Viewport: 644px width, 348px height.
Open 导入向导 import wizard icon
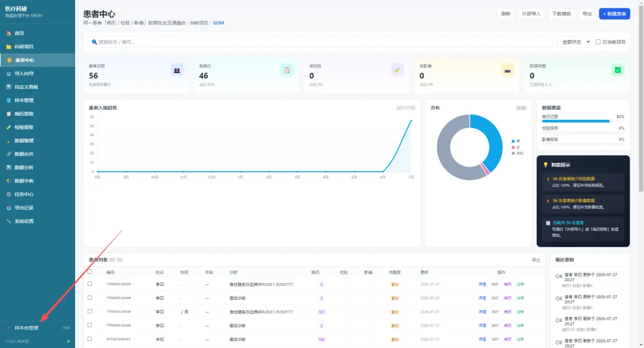(x=8, y=73)
